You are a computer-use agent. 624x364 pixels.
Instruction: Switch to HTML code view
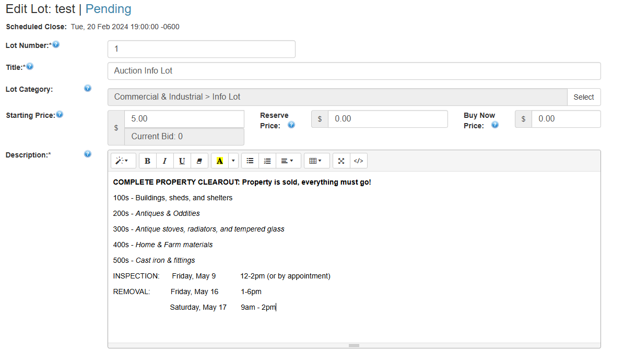[358, 161]
